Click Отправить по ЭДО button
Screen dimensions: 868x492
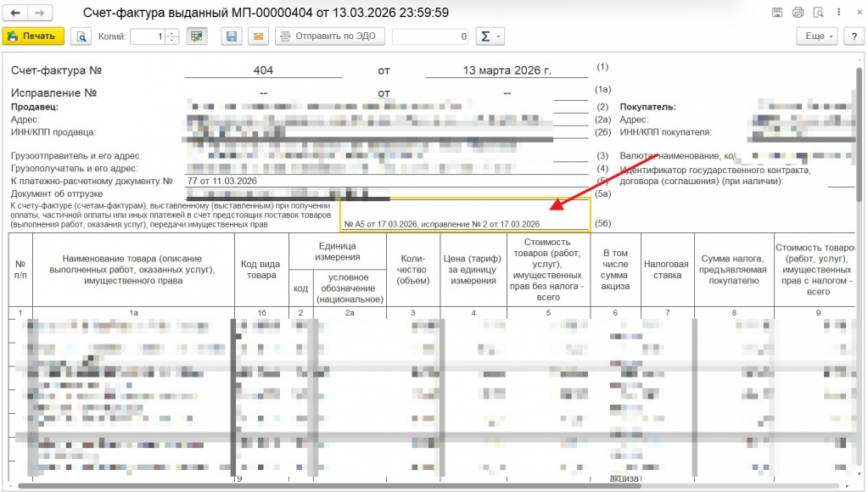point(330,36)
